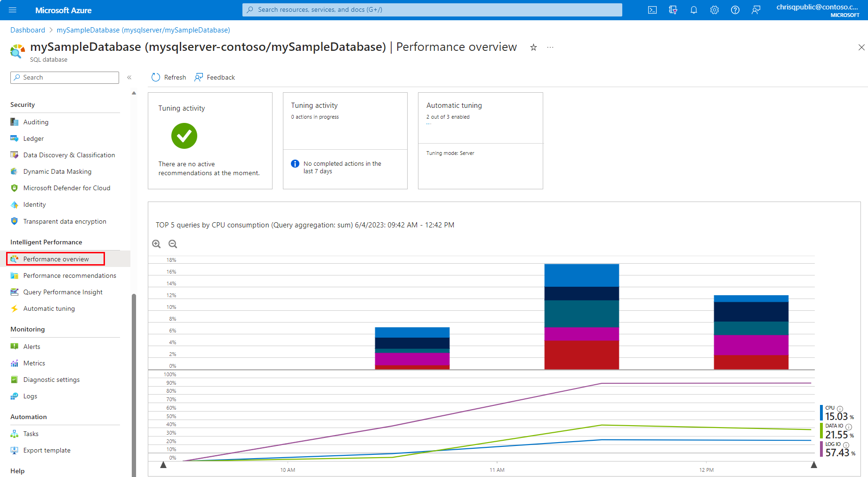Open the more options ellipsis beside title
This screenshot has height=477, width=868.
tap(550, 47)
